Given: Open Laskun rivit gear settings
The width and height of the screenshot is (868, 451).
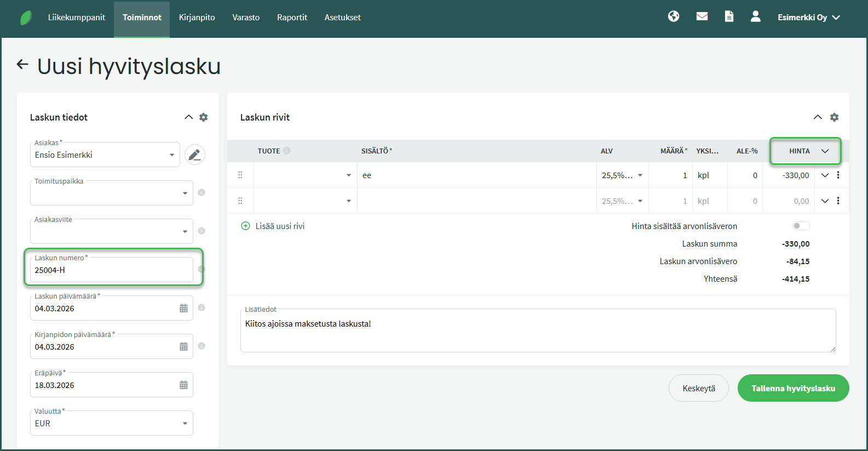Looking at the screenshot, I should (x=834, y=117).
